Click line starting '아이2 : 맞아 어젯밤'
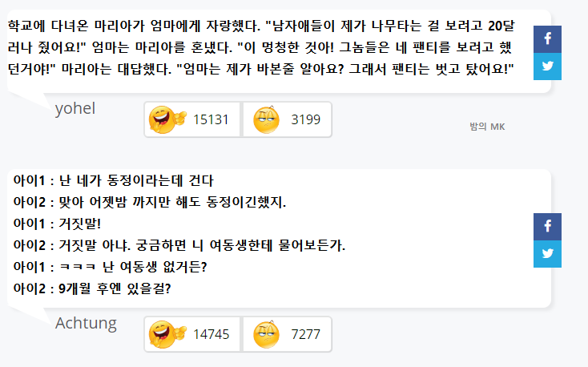The image size is (588, 367). tap(150, 202)
